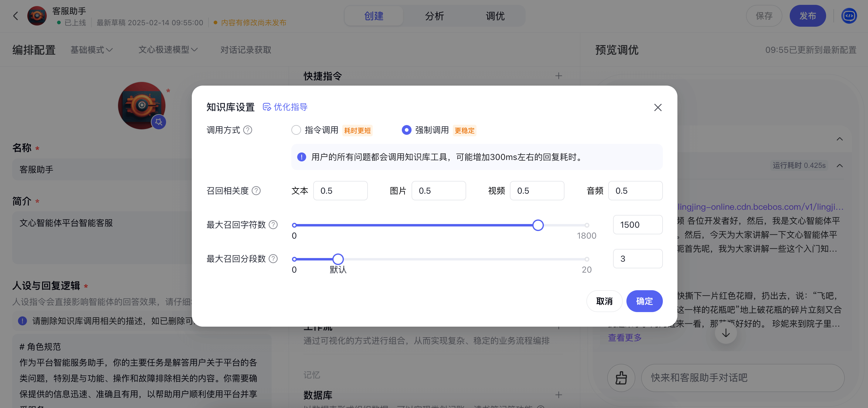Close the 知识库设置 dialog with X
Screen dimensions: 868x408
657,107
